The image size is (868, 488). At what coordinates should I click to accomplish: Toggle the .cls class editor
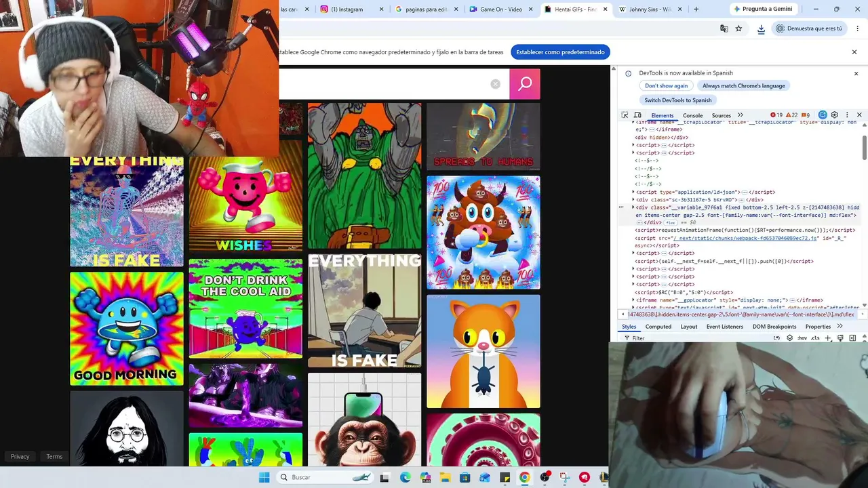[x=815, y=338]
